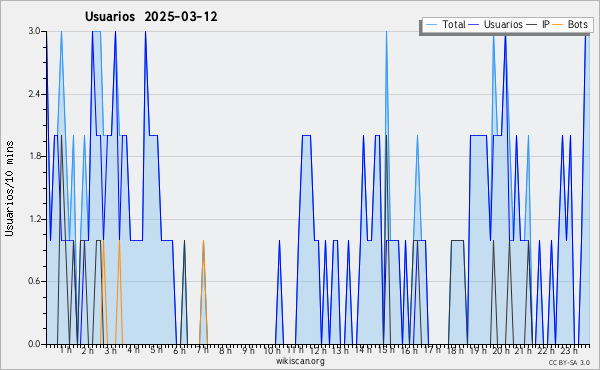The height and width of the screenshot is (370, 600).
Task: Click the '12 h' x-axis label
Action: (318, 351)
